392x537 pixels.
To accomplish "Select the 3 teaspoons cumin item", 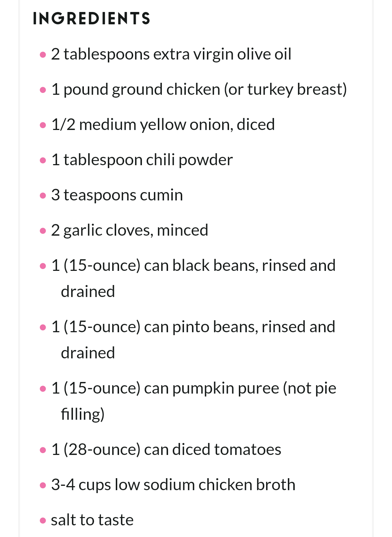I will coord(117,195).
